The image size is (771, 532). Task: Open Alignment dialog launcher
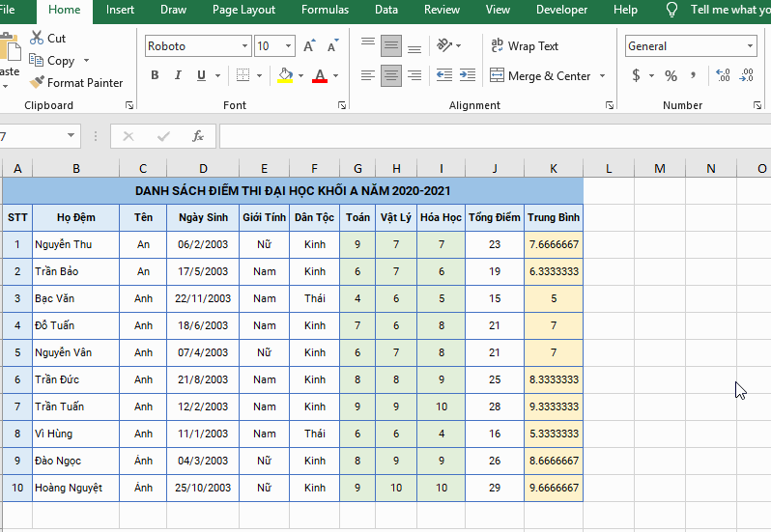610,105
